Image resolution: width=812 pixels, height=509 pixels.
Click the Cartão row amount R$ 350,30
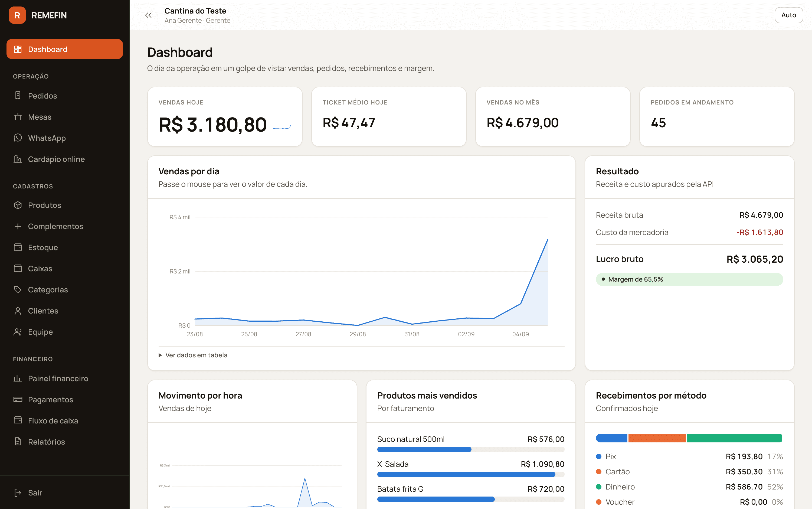tap(744, 472)
